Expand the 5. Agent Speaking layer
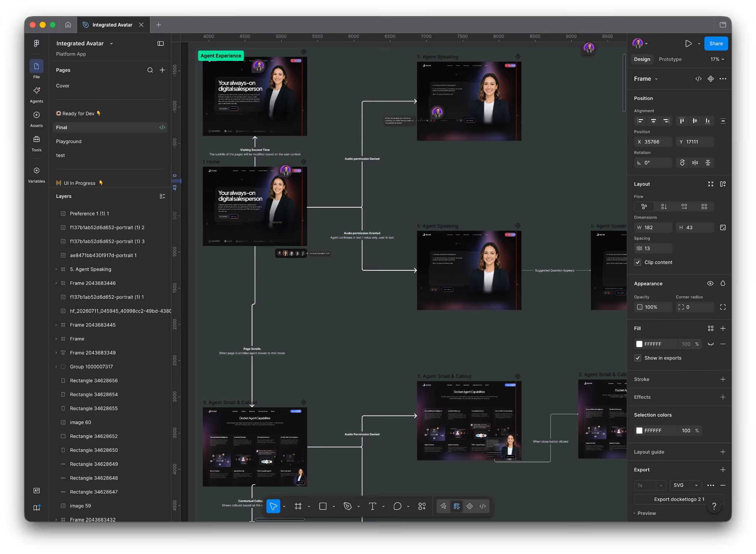This screenshot has height=554, width=756. [56, 269]
